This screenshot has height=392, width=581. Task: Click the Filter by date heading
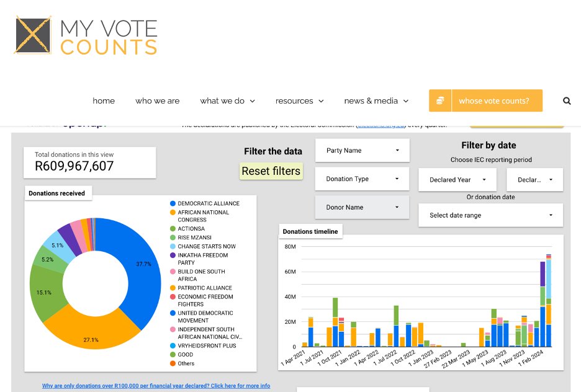tap(489, 145)
